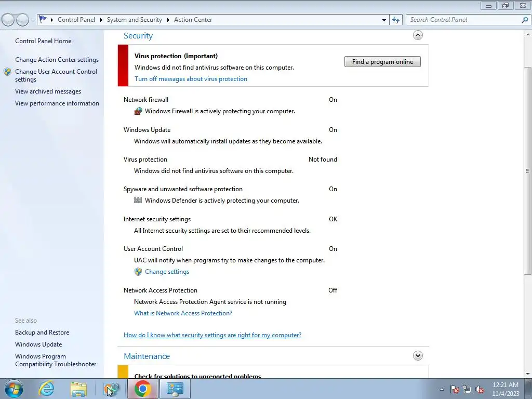Click the search magnifier icon
This screenshot has height=399, width=532.
[x=525, y=20]
